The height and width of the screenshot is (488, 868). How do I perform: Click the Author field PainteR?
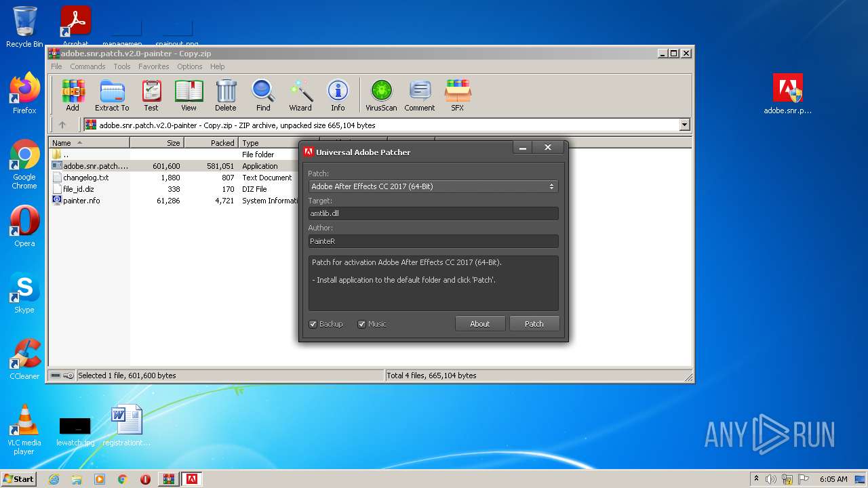click(x=433, y=241)
